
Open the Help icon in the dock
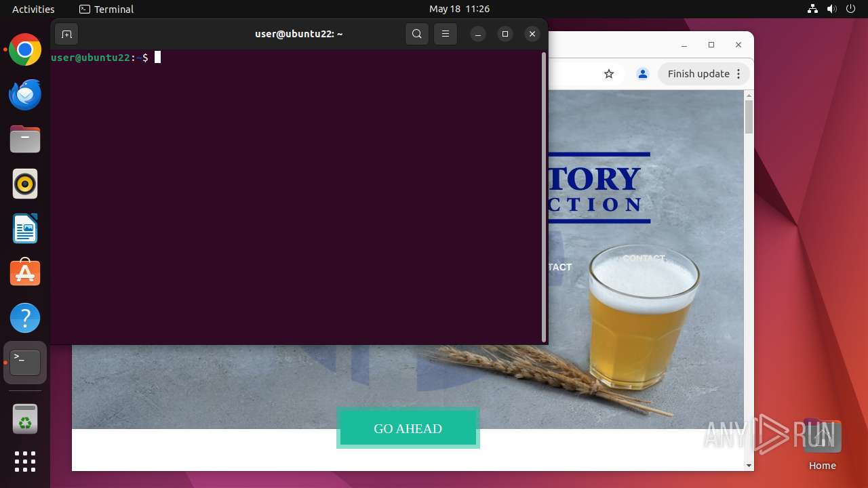[25, 318]
